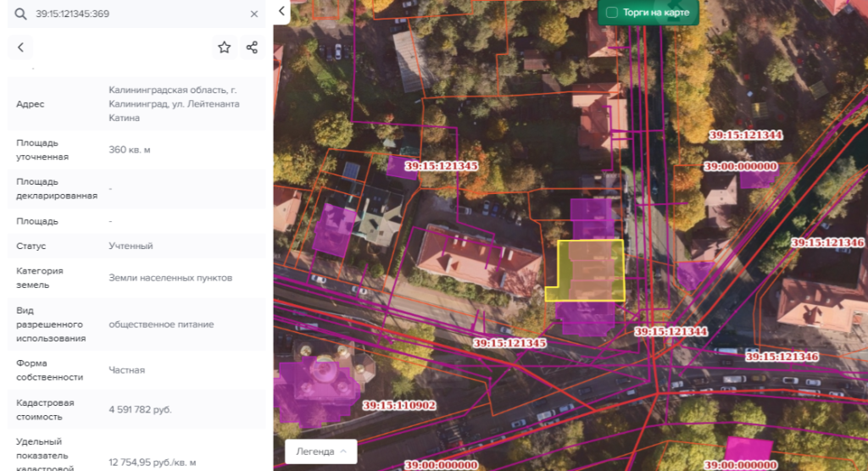Expand the "Легенда" panel
The width and height of the screenshot is (868, 471).
coord(320,452)
